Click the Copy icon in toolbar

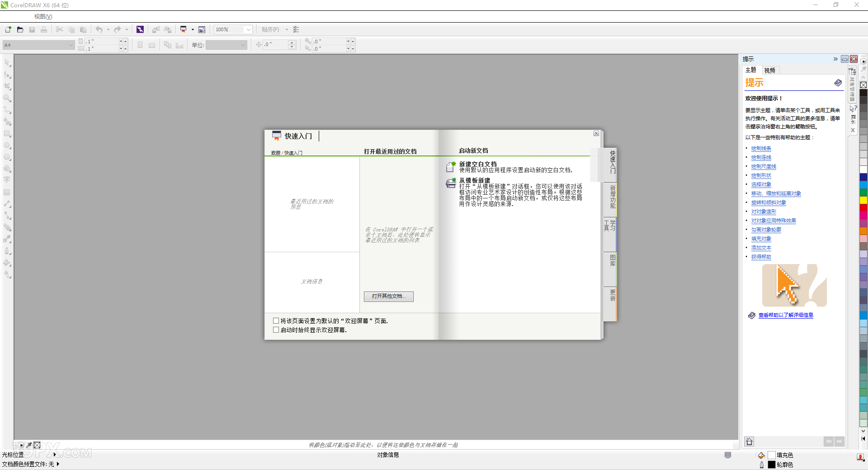pyautogui.click(x=71, y=29)
